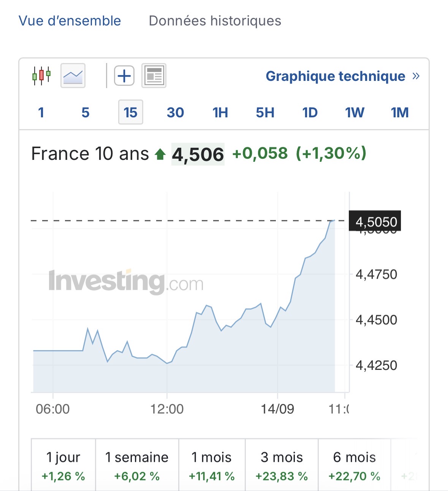Click the 4,5050 current price label

(x=375, y=221)
